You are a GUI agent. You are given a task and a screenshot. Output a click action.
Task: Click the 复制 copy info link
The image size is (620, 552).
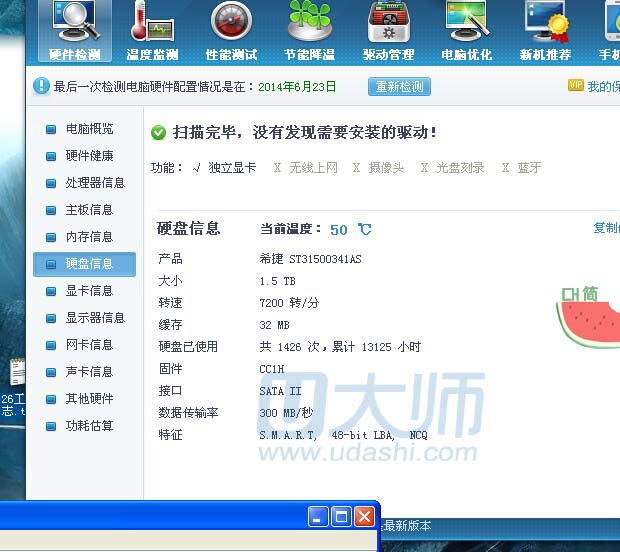point(606,228)
